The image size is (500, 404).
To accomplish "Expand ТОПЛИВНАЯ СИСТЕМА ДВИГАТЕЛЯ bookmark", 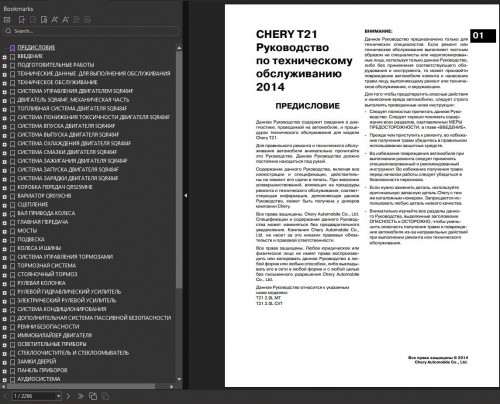I will (5, 109).
